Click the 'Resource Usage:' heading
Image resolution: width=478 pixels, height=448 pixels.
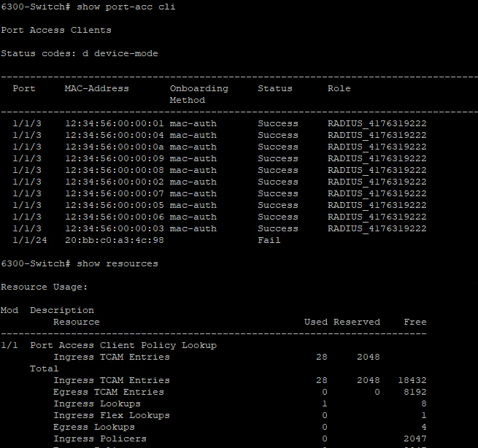pyautogui.click(x=45, y=287)
